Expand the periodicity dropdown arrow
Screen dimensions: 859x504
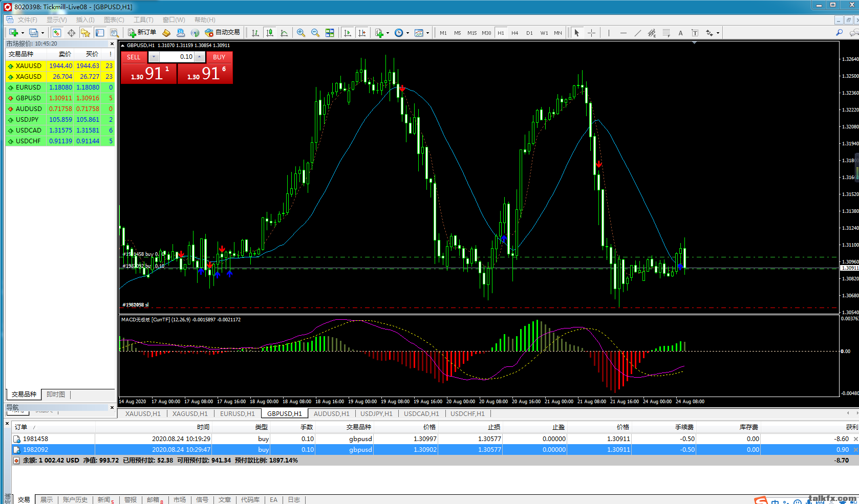[x=407, y=33]
